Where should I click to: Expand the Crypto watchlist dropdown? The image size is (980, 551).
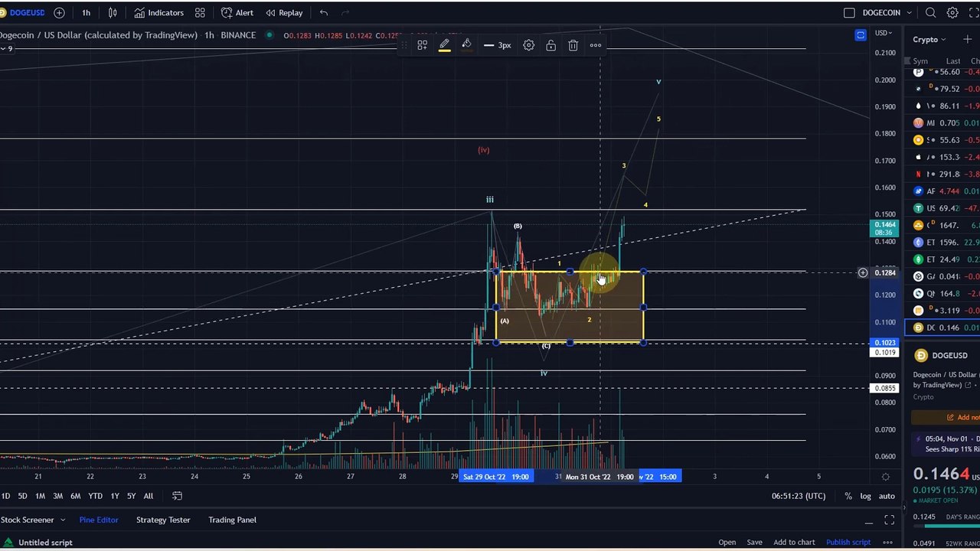[x=929, y=40]
